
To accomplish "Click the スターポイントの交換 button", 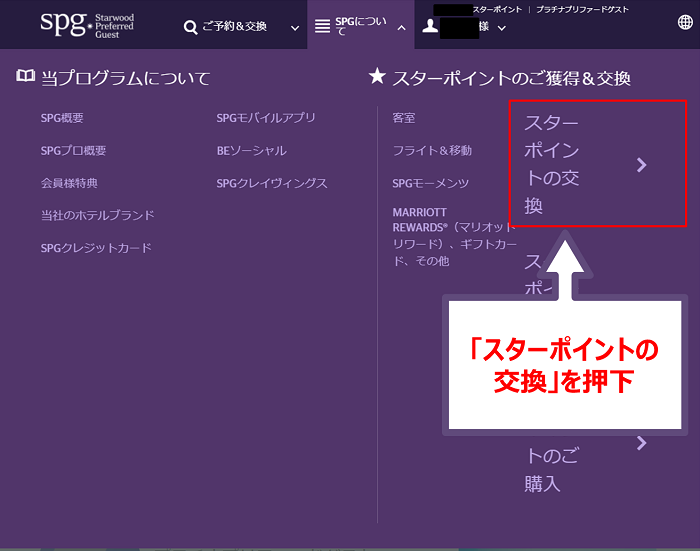I will click(x=598, y=163).
